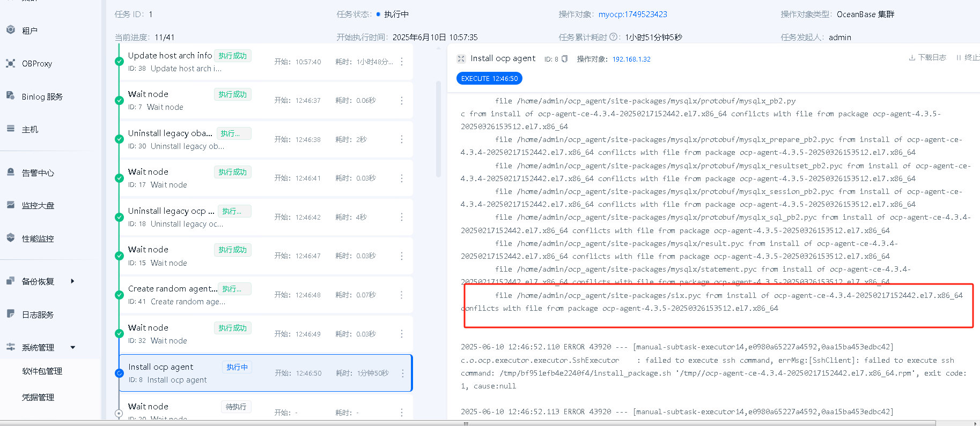Viewport: 980px width, 426px height.
Task: Open more options for Update host arch info
Action: coord(402,62)
